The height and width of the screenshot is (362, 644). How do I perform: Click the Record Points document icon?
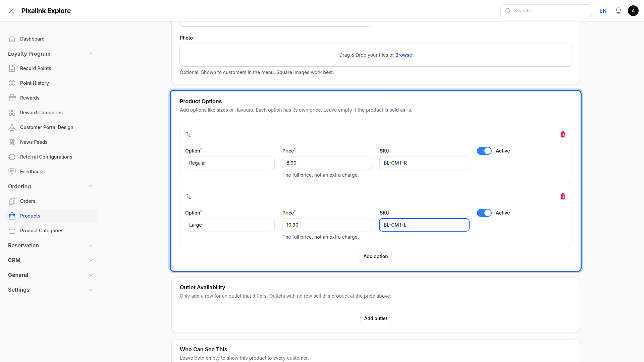click(x=12, y=68)
